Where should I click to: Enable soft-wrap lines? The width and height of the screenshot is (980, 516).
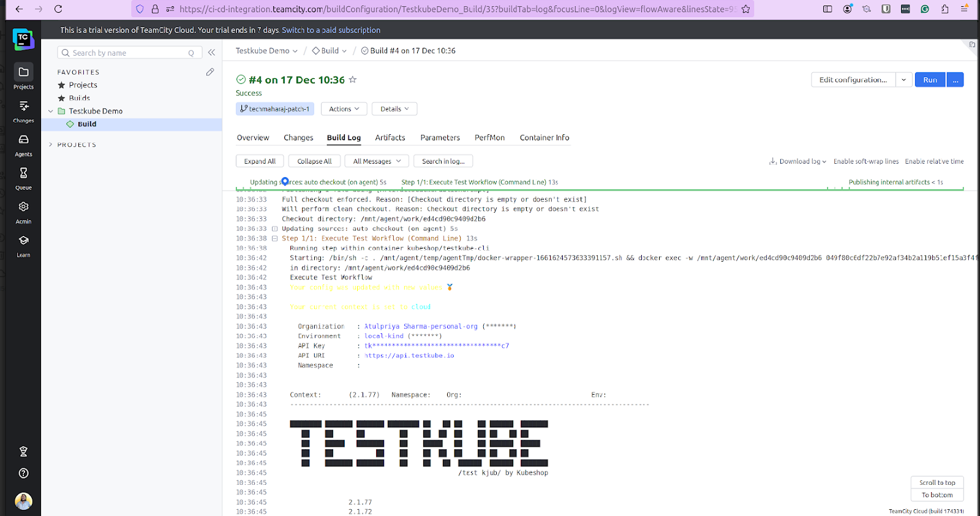pyautogui.click(x=866, y=162)
